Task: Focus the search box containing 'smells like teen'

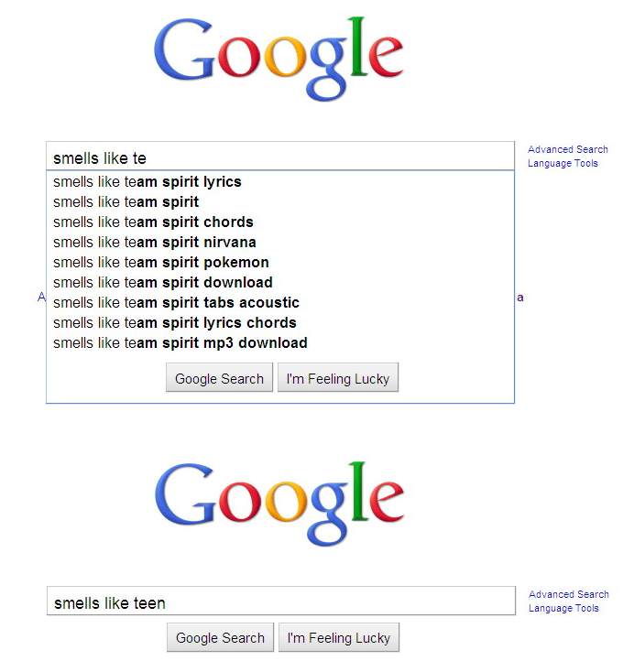Action: pyautogui.click(x=280, y=602)
